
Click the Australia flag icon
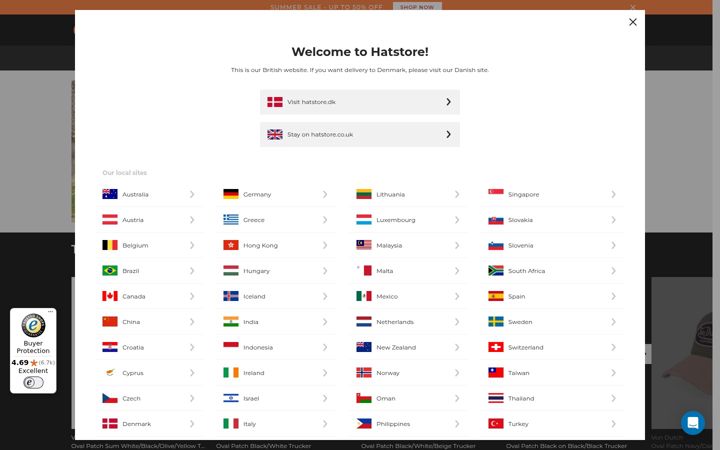[x=110, y=194]
